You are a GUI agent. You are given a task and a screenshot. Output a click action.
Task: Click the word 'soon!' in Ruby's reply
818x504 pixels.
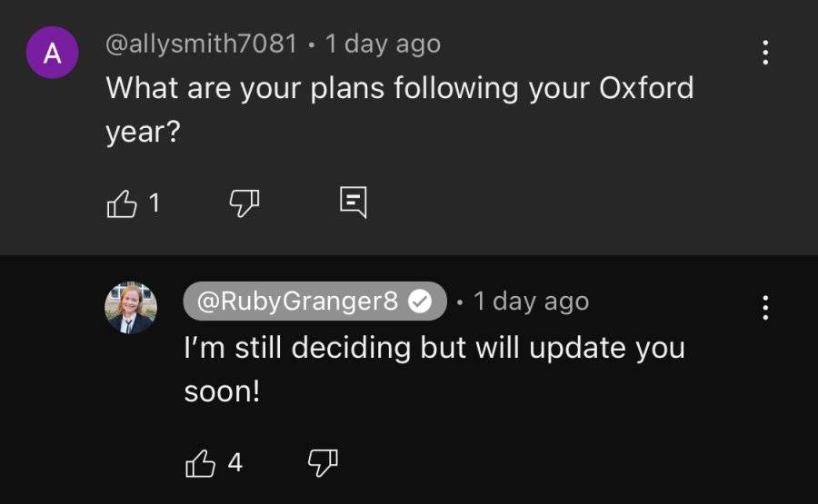(x=222, y=391)
